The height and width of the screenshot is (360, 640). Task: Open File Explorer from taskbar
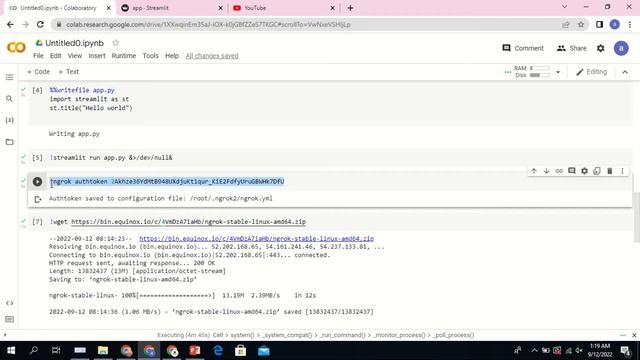pos(103,351)
